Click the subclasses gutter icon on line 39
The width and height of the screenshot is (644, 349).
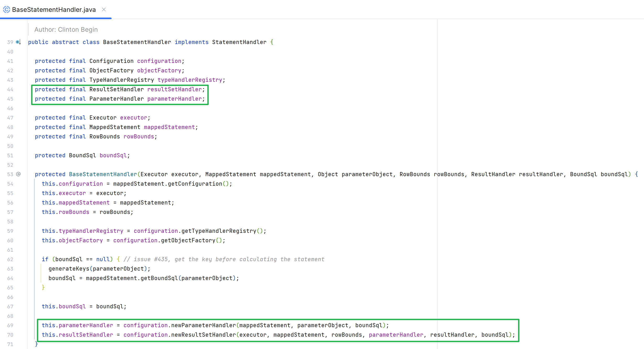pos(18,42)
